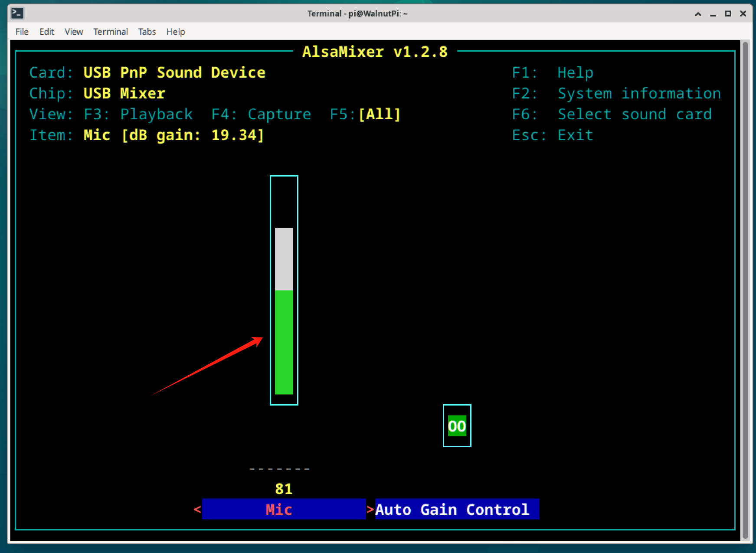Open the File menu
Viewport: 756px width, 553px height.
[x=22, y=32]
